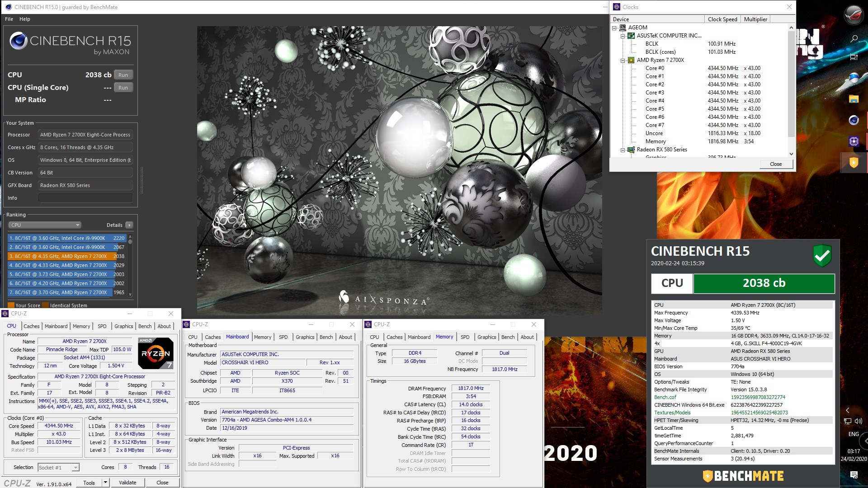Click the ENG language indicator in tray
The height and width of the screenshot is (488, 868).
click(x=854, y=434)
